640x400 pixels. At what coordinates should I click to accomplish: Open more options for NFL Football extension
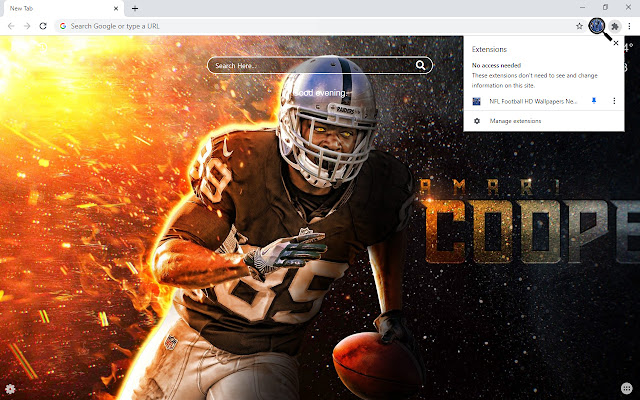pos(614,101)
